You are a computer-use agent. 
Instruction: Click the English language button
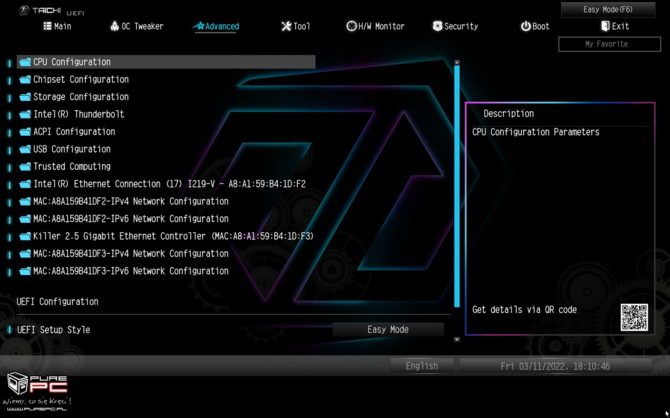(422, 366)
